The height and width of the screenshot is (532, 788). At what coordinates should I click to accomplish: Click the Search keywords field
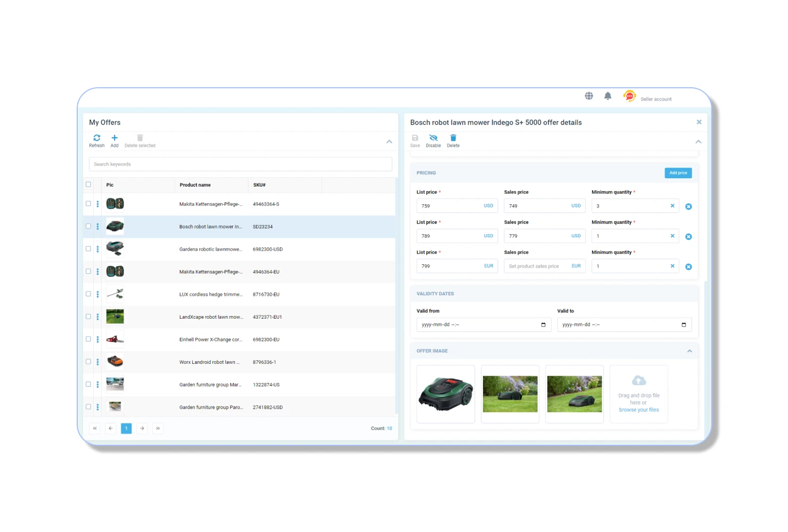(x=241, y=164)
